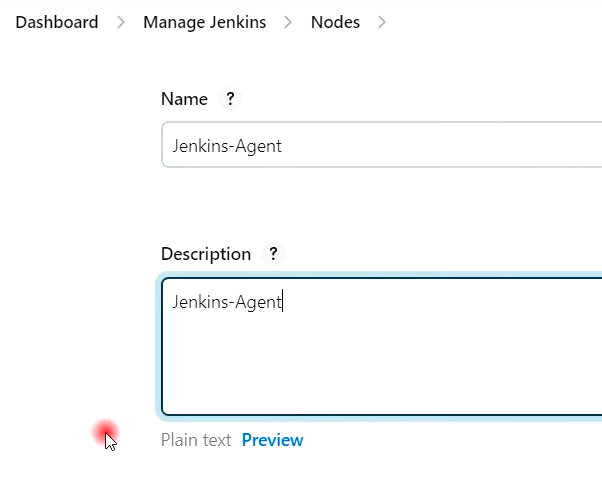The image size is (602, 477).
Task: Expand the chevron after Nodes breadcrumb
Action: (382, 22)
